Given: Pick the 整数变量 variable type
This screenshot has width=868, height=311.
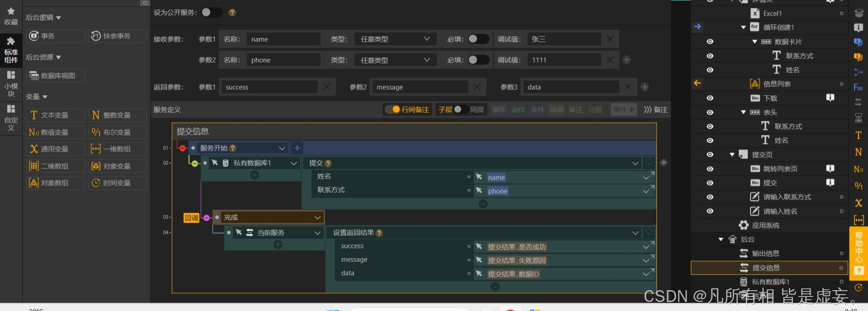Looking at the screenshot, I should (118, 115).
